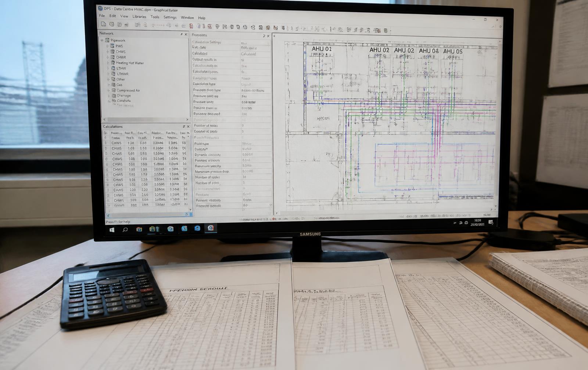
Task: Click the Calculations panel scroll-down arrow
Action: (190, 210)
